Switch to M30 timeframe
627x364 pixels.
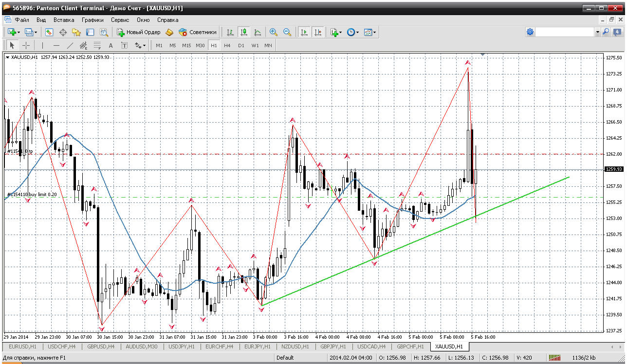[x=200, y=45]
